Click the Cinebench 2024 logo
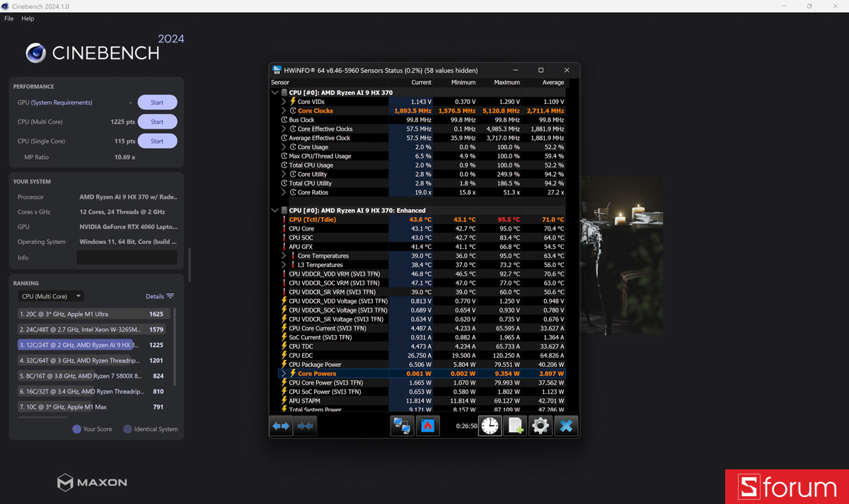This screenshot has height=504, width=849. pyautogui.click(x=105, y=49)
